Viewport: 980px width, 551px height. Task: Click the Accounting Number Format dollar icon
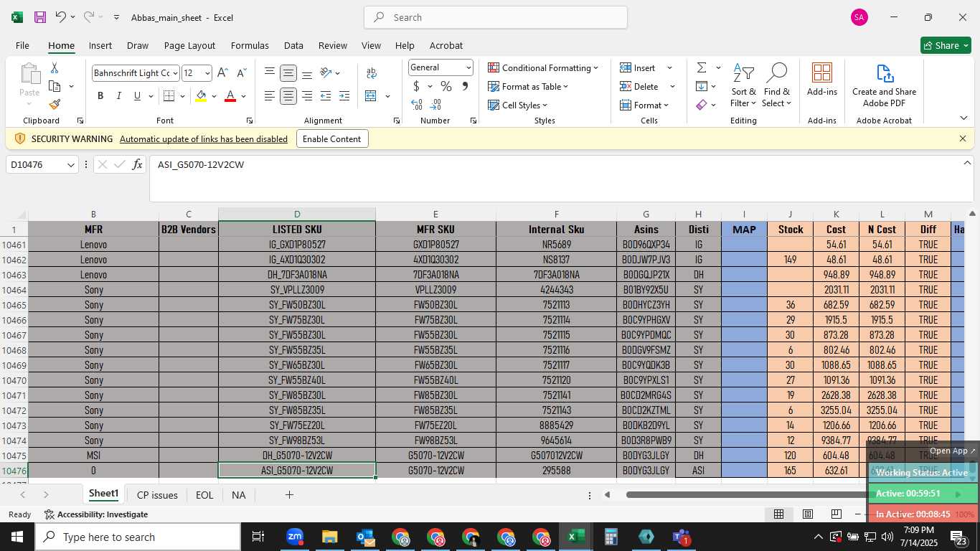coord(416,86)
